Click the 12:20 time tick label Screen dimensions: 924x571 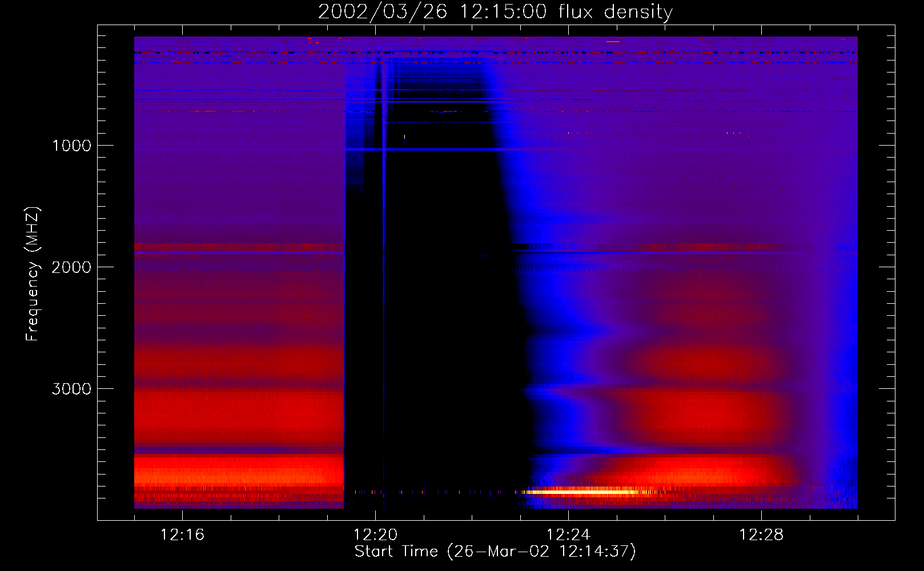375,535
